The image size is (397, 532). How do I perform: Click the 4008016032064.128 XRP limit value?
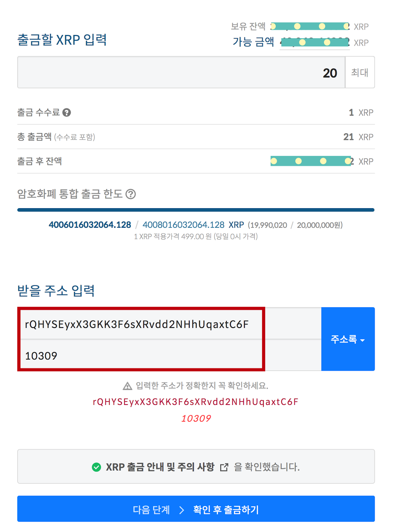[193, 225]
